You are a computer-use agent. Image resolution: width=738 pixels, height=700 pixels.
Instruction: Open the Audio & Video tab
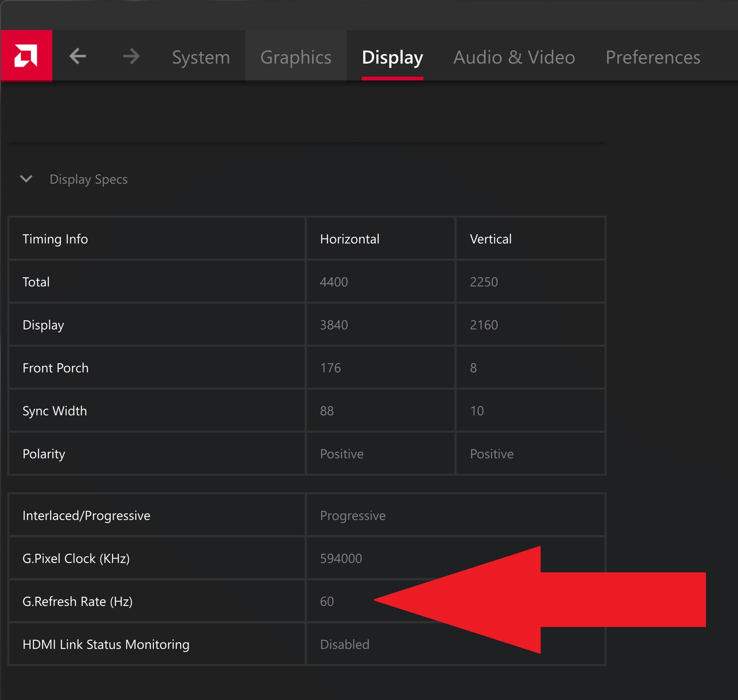click(514, 57)
